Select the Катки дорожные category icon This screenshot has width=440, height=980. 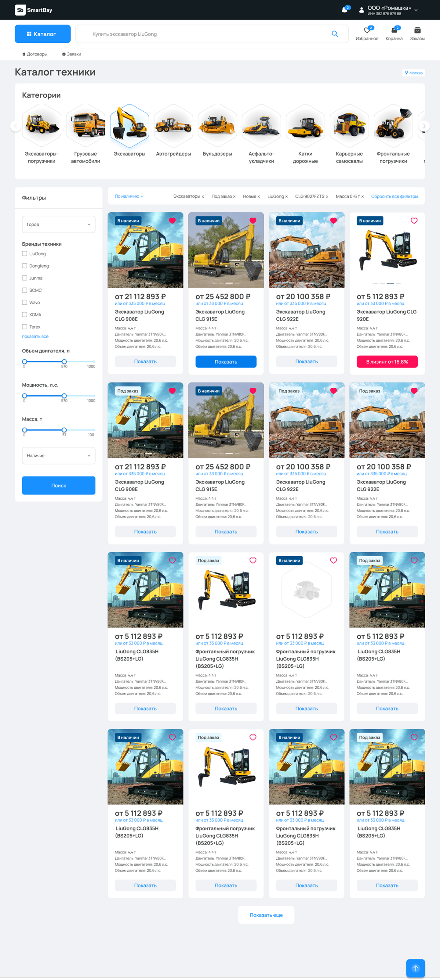pyautogui.click(x=306, y=126)
